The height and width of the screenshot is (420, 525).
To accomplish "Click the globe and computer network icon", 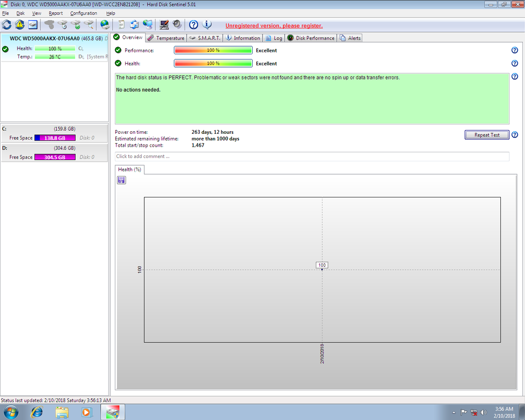I will point(148,25).
